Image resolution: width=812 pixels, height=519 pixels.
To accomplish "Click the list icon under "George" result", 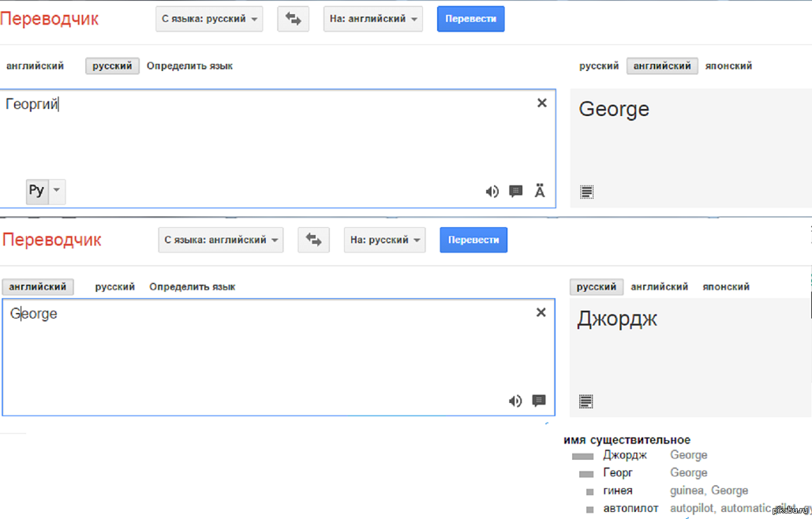I will [x=586, y=192].
